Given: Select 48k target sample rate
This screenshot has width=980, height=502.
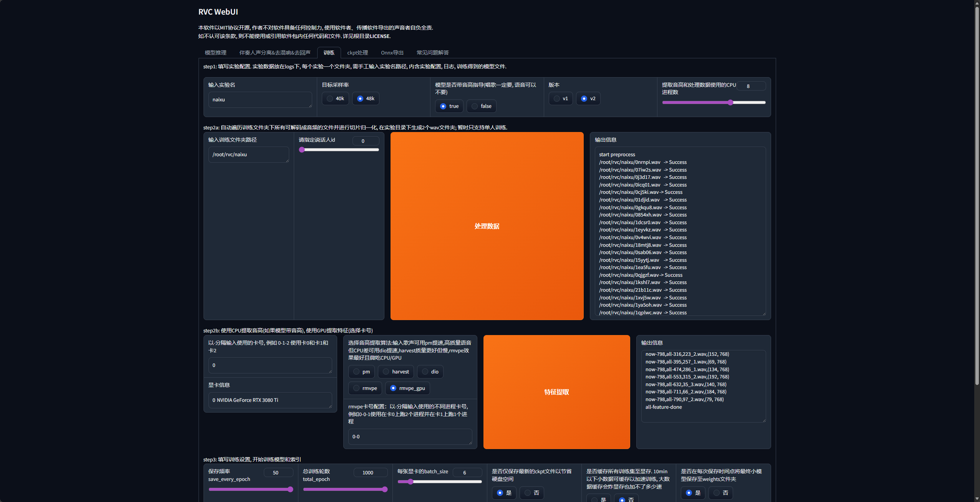Looking at the screenshot, I should click(x=366, y=99).
